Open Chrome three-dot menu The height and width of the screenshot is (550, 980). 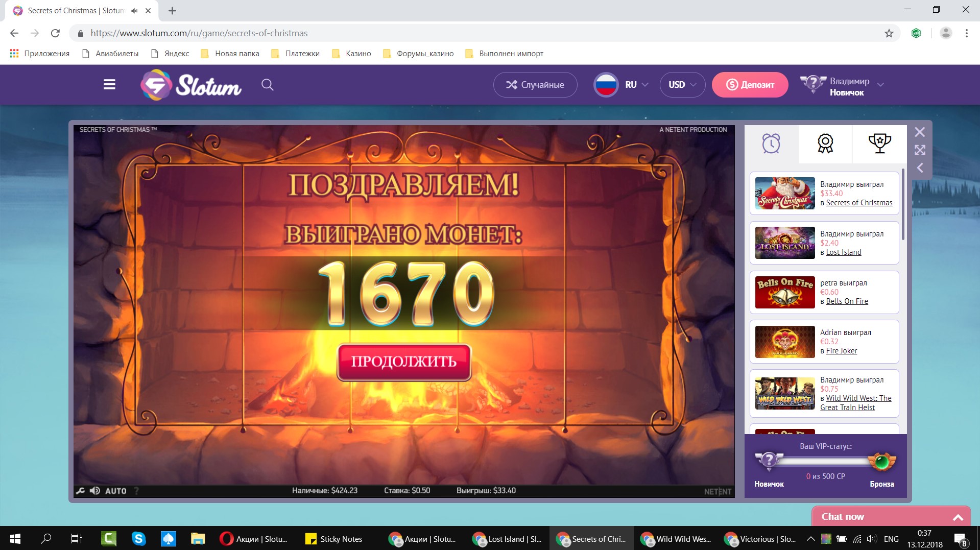(x=967, y=33)
